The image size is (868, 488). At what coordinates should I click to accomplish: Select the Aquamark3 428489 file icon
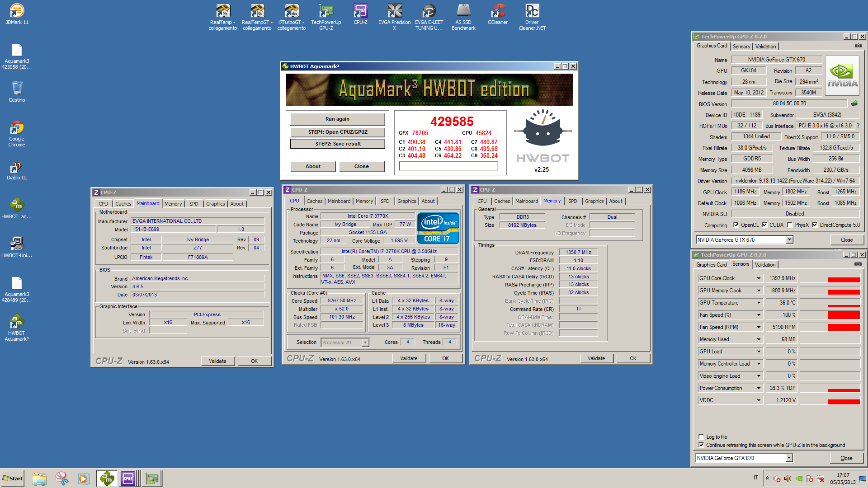pos(17,290)
